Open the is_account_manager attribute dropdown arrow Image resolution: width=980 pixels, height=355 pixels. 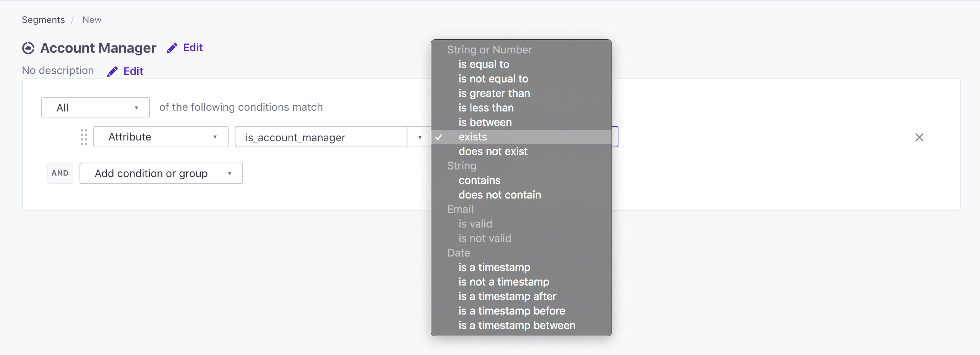pyautogui.click(x=420, y=137)
